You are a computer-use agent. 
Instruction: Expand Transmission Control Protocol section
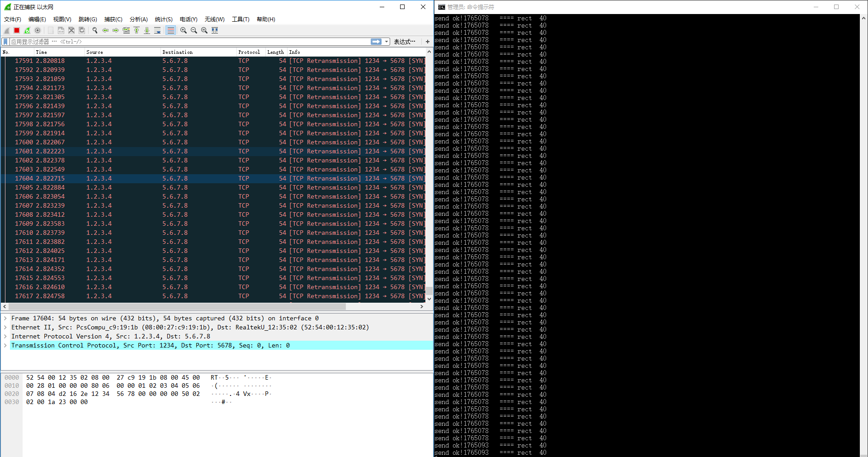pos(5,346)
